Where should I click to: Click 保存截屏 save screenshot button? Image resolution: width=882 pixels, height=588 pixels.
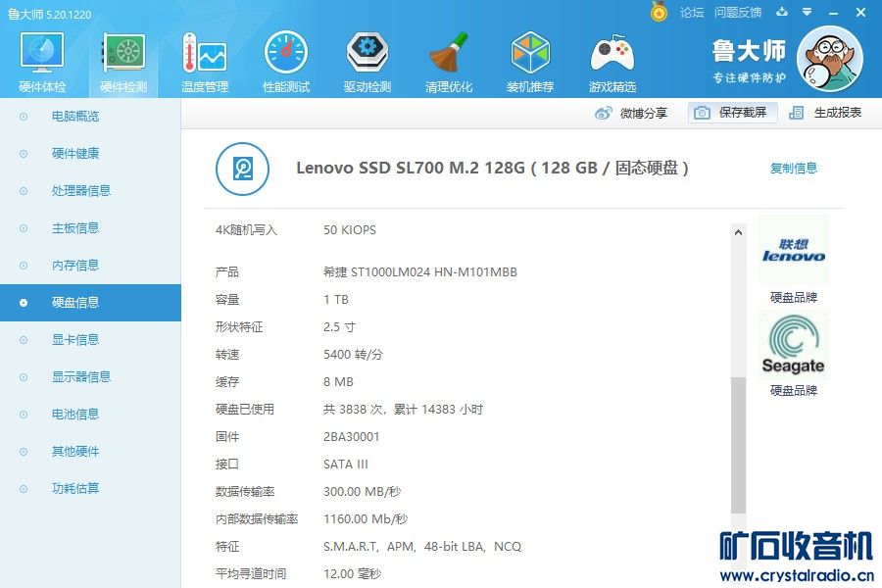point(733,113)
